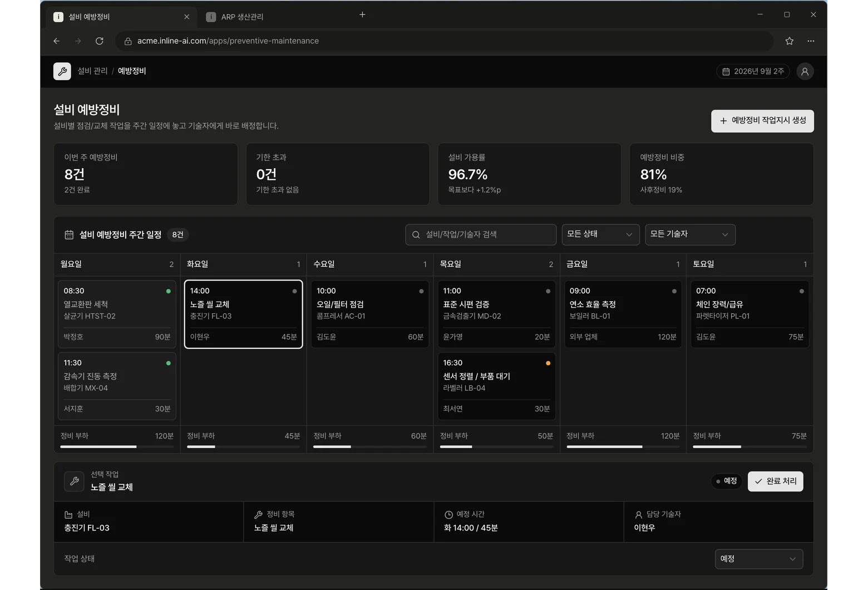Viewport: 868px width, 590px height.
Task: Click the forward navigation arrow
Action: [78, 41]
